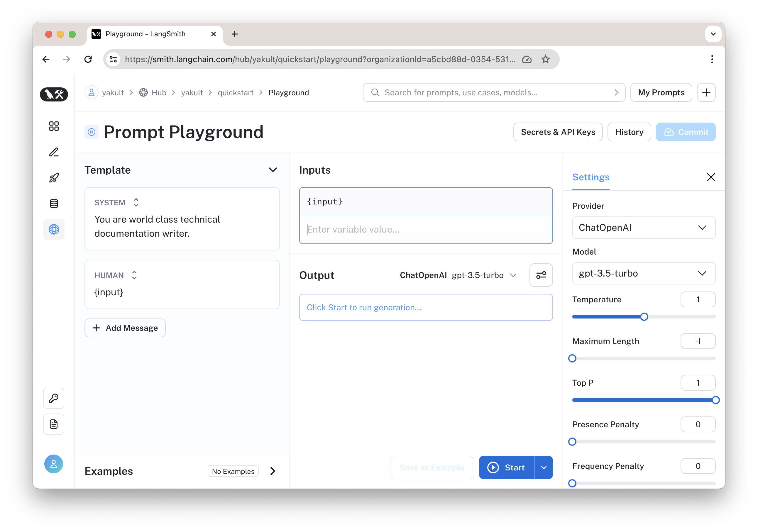Open the History button

629,132
